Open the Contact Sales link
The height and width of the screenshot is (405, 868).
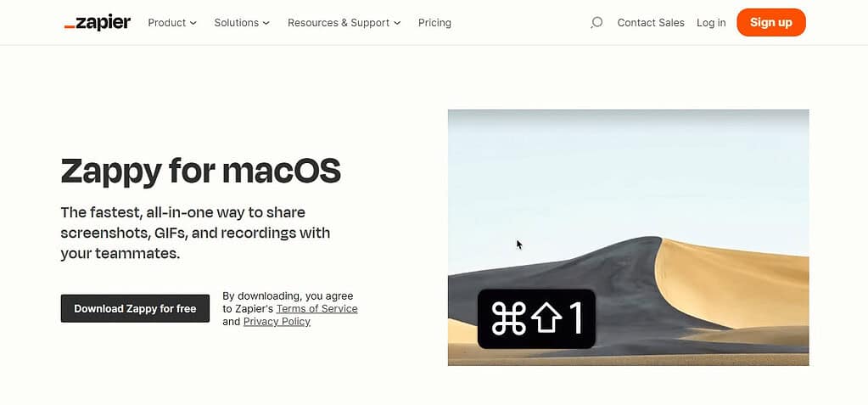651,23
